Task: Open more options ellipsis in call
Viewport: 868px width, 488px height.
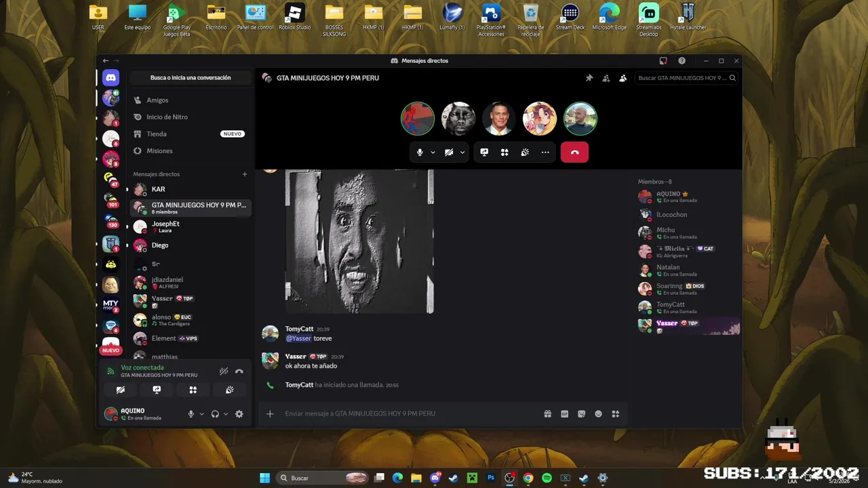Action: pyautogui.click(x=545, y=152)
